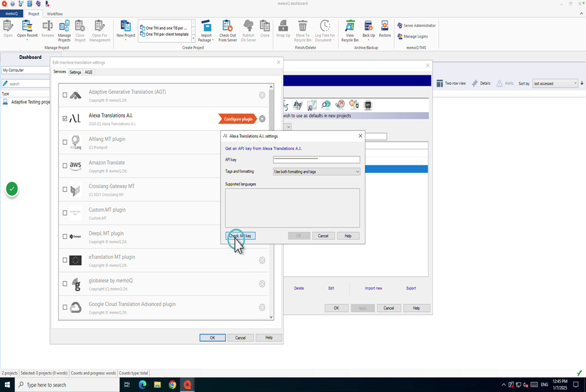
Task: Collapse the ribbon with top-right chevron
Action: (581, 13)
